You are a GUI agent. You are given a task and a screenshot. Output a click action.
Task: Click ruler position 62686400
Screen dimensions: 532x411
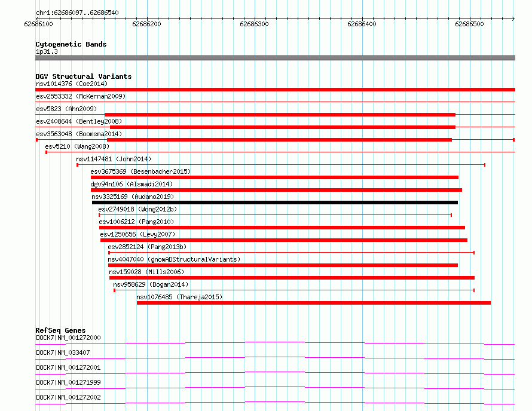tap(362, 24)
